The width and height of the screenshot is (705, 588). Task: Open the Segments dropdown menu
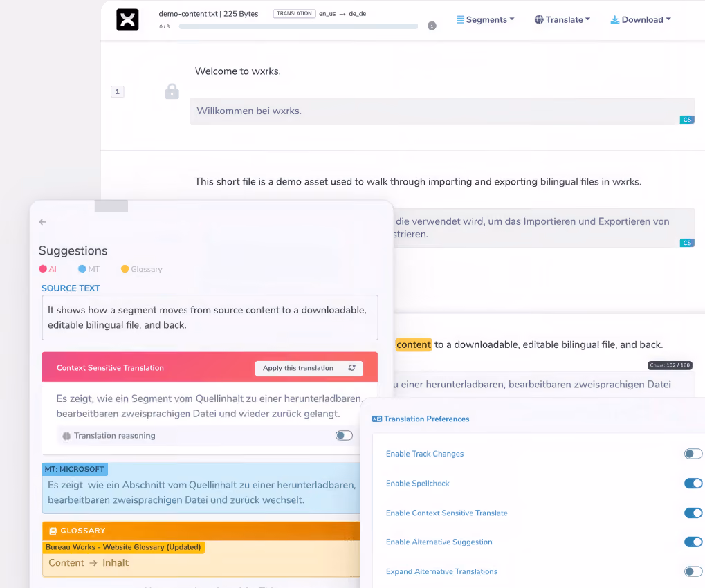[485, 20]
